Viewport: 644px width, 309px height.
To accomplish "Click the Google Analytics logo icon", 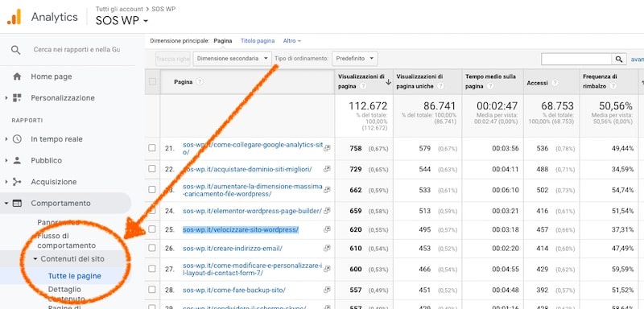I will (x=14, y=17).
